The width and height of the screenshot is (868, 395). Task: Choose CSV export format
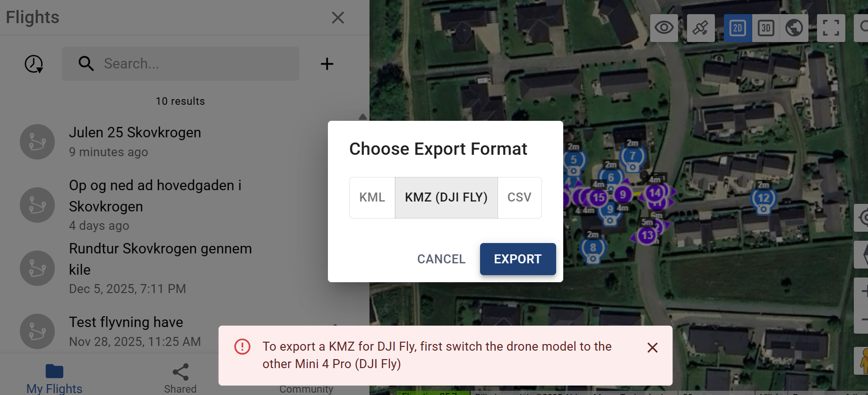click(x=519, y=197)
